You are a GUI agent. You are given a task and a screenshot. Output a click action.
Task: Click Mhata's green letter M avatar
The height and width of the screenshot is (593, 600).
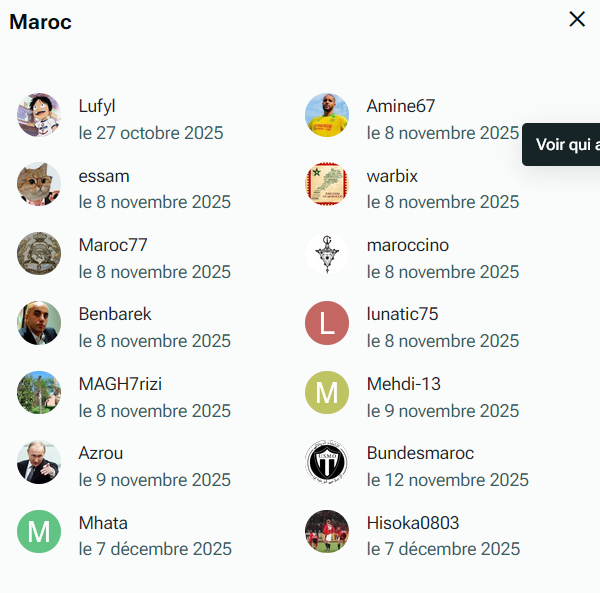[39, 532]
